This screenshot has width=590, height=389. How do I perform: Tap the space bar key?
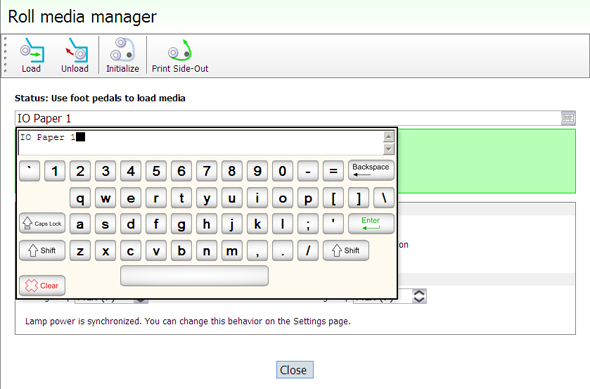point(194,276)
